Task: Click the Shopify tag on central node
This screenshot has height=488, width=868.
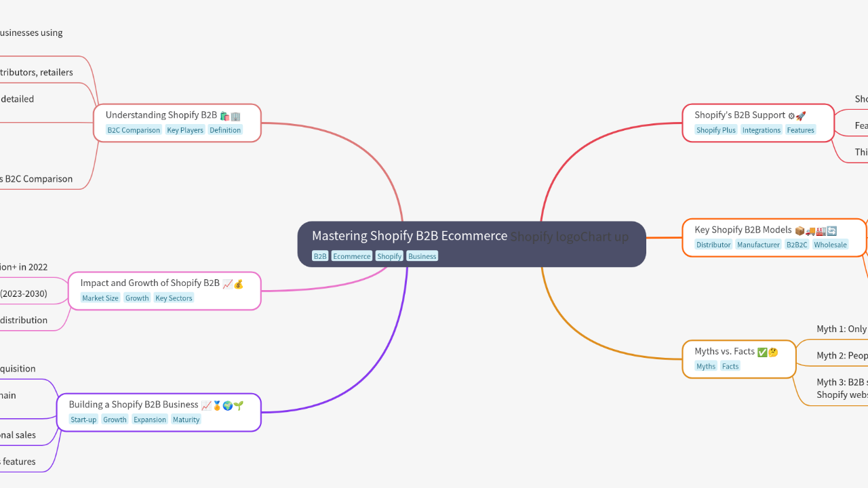Action: coord(389,256)
